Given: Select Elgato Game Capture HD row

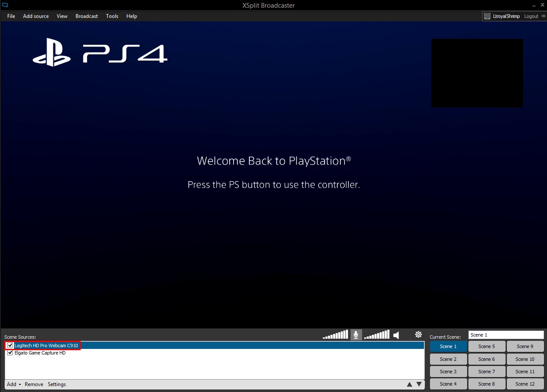Looking at the screenshot, I should tap(215, 353).
